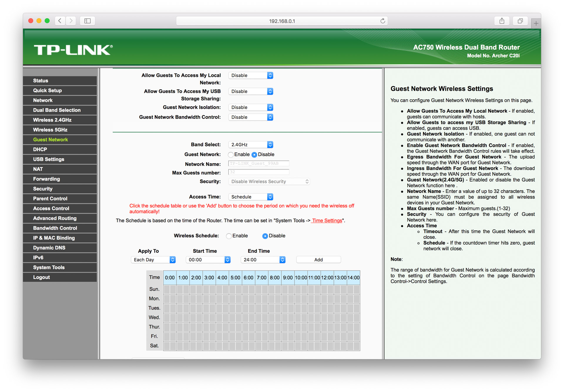Click the 9:00 column header in schedule
This screenshot has height=392, width=564.
[x=288, y=278]
